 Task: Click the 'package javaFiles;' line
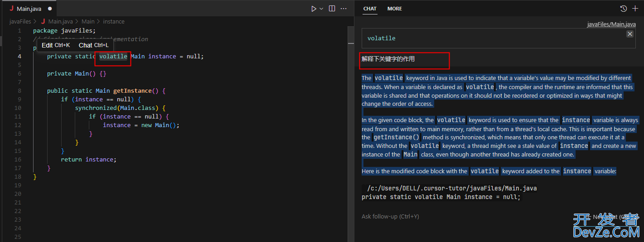(x=64, y=31)
